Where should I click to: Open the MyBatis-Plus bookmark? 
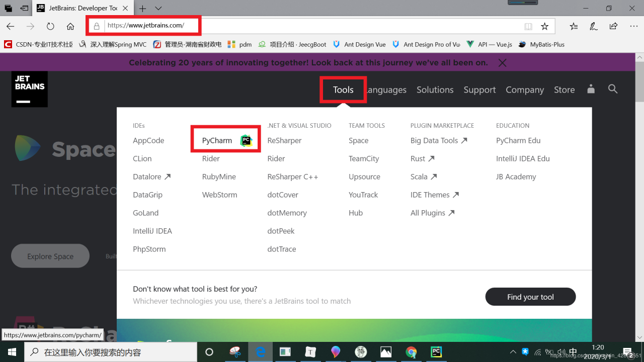(541, 44)
